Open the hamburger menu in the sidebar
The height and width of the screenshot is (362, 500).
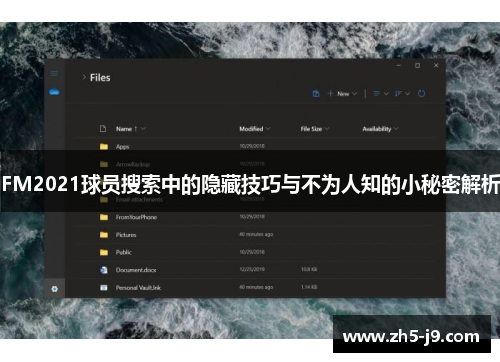point(54,74)
